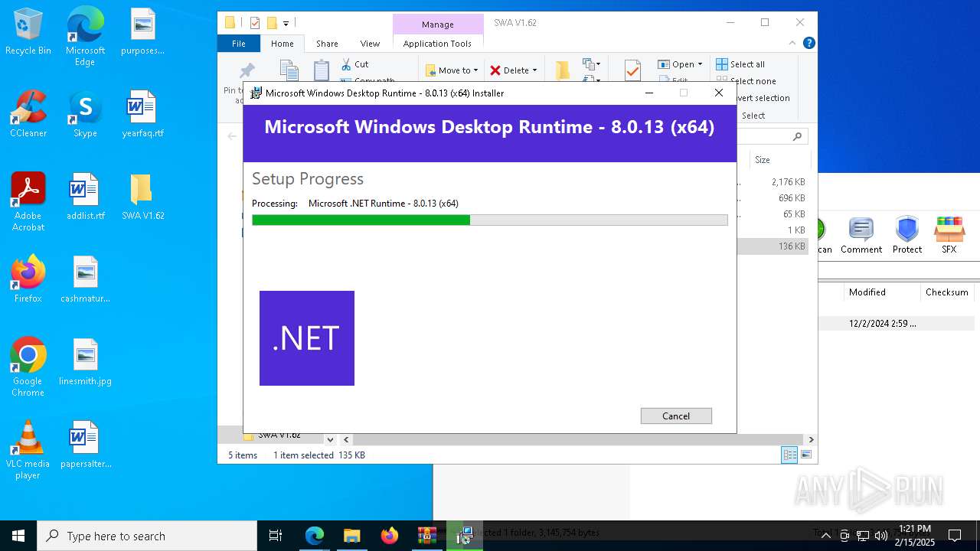Sort by Modified column in WinRAR
Screen dimensions: 980x551
pos(881,292)
